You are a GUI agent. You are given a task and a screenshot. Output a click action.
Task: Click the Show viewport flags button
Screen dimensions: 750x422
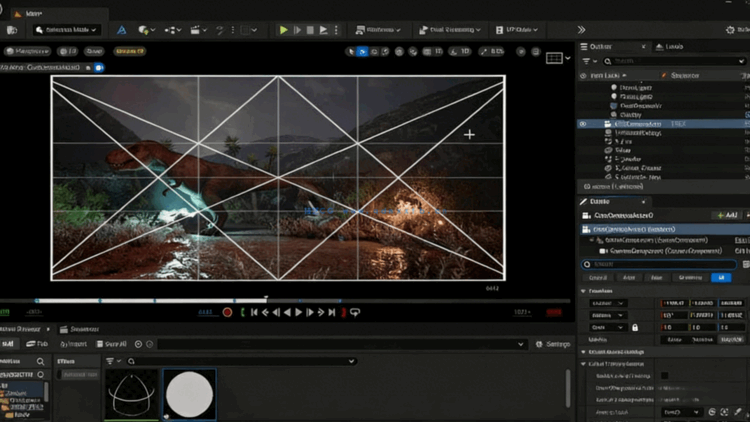tap(94, 51)
